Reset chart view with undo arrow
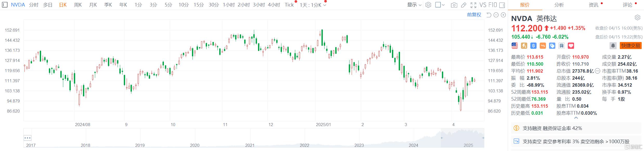The image size is (644, 151). [489, 15]
